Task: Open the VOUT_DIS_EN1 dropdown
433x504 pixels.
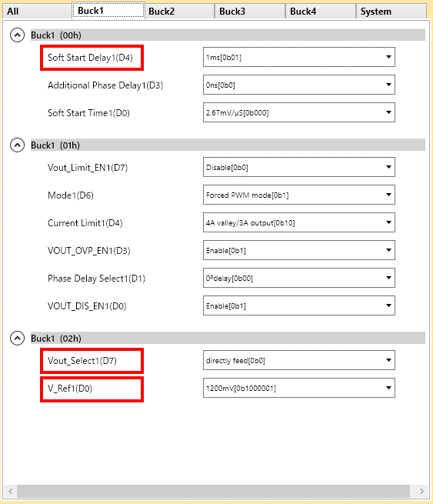Action: click(x=298, y=305)
